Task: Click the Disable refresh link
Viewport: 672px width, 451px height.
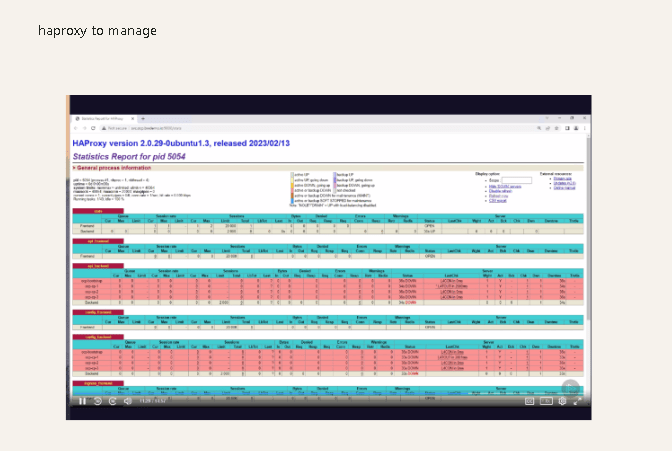Action: pos(500,191)
